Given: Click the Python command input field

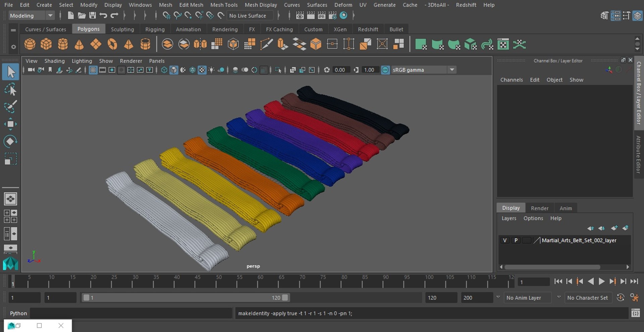Looking at the screenshot, I should [x=131, y=313].
